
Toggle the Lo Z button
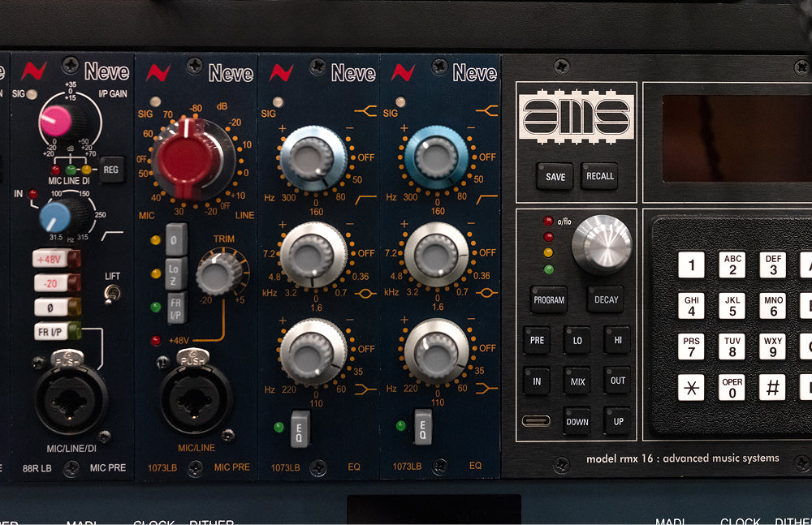coord(175,274)
